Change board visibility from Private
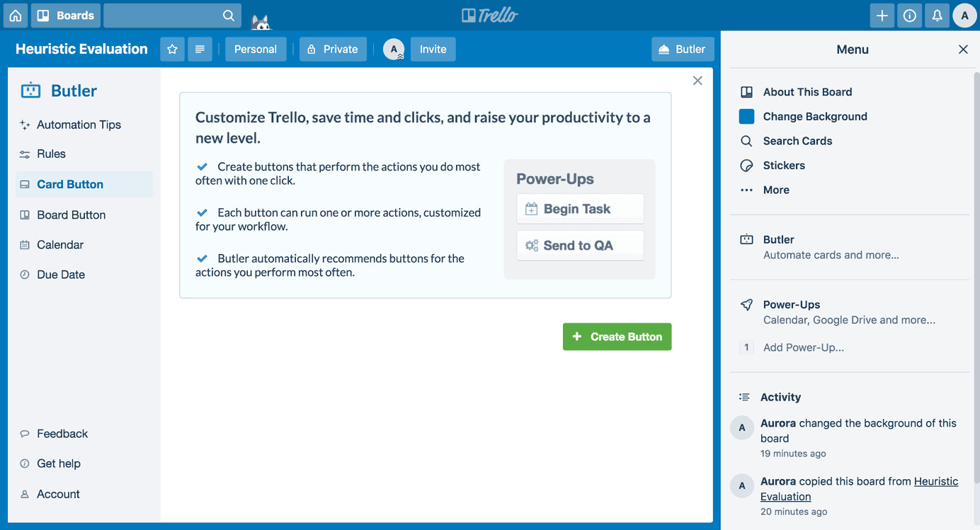 coord(333,49)
